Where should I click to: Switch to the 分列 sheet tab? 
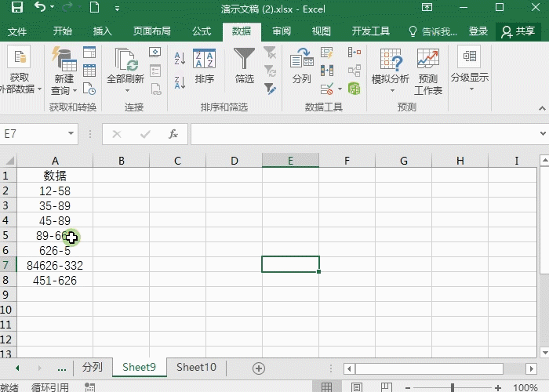click(x=93, y=367)
